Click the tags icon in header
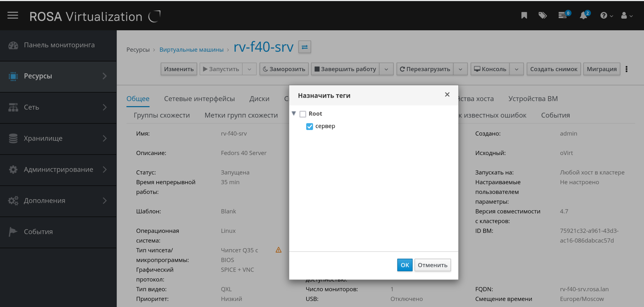The width and height of the screenshot is (644, 307). click(542, 16)
